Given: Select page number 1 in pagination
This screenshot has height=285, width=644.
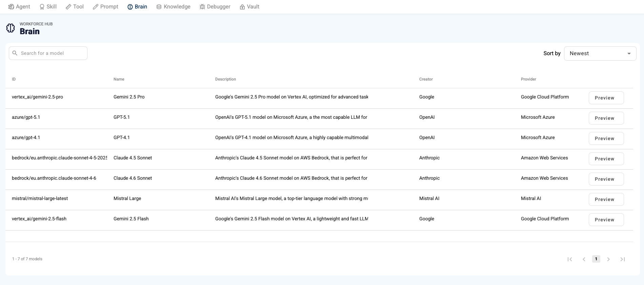Looking at the screenshot, I should click(596, 259).
